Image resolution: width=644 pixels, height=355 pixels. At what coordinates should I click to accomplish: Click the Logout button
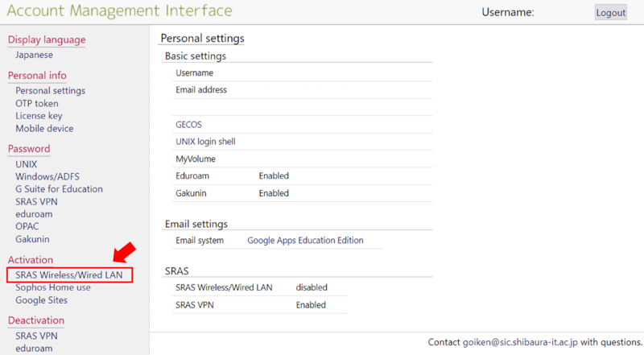(x=611, y=12)
